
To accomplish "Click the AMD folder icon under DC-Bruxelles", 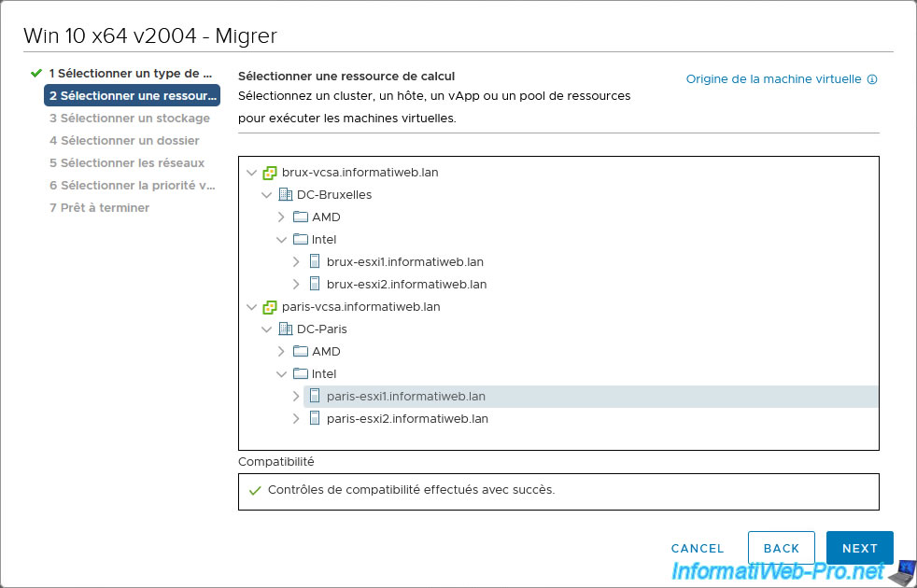I will click(300, 217).
